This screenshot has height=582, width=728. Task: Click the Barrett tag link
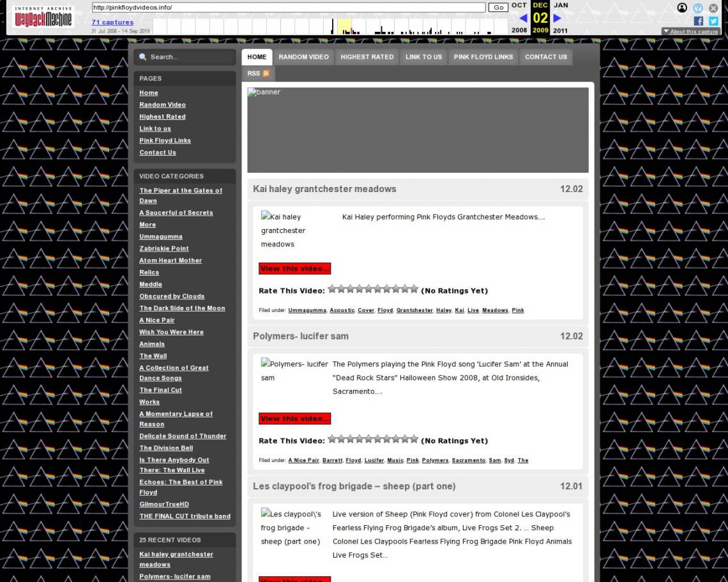(x=333, y=460)
